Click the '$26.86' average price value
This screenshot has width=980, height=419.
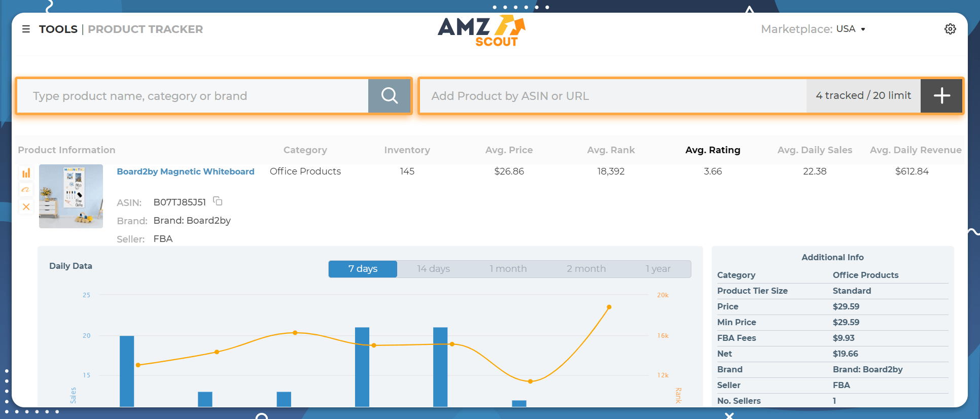coord(509,171)
